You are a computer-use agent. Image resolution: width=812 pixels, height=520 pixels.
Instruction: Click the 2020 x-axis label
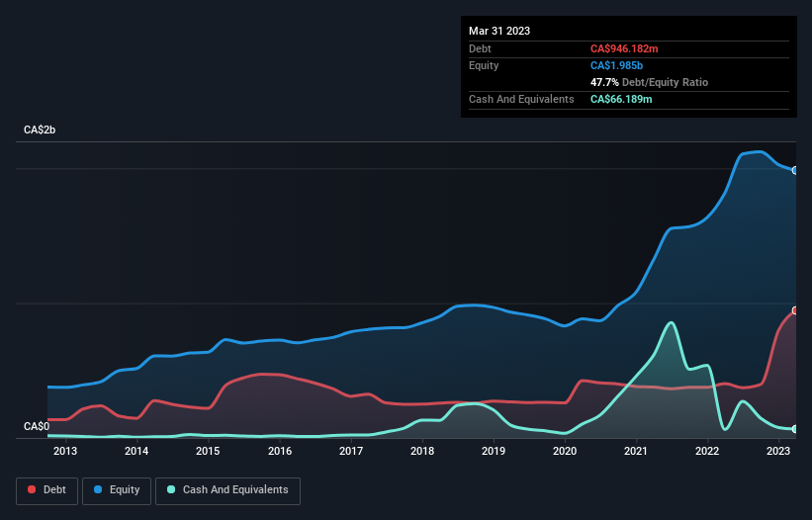coord(565,451)
